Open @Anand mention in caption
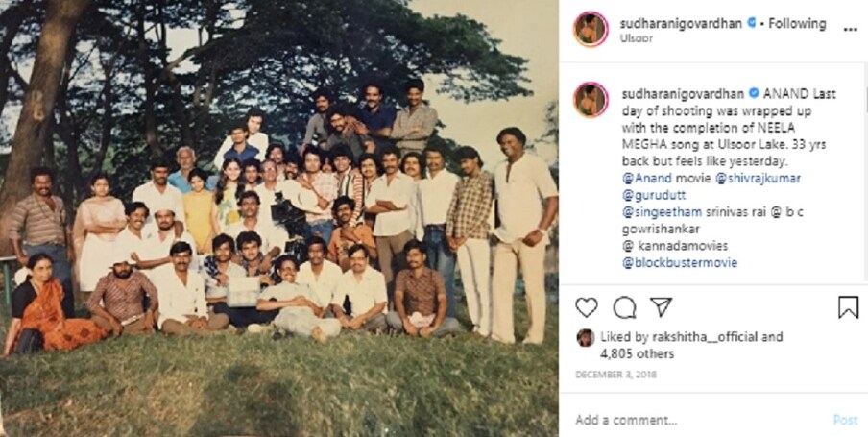The height and width of the screenshot is (437, 868). [646, 179]
